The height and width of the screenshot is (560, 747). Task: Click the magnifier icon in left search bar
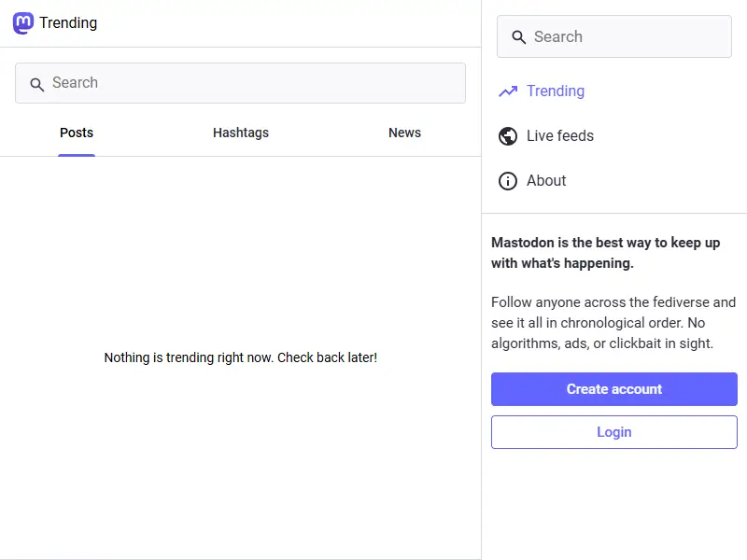[x=36, y=83]
